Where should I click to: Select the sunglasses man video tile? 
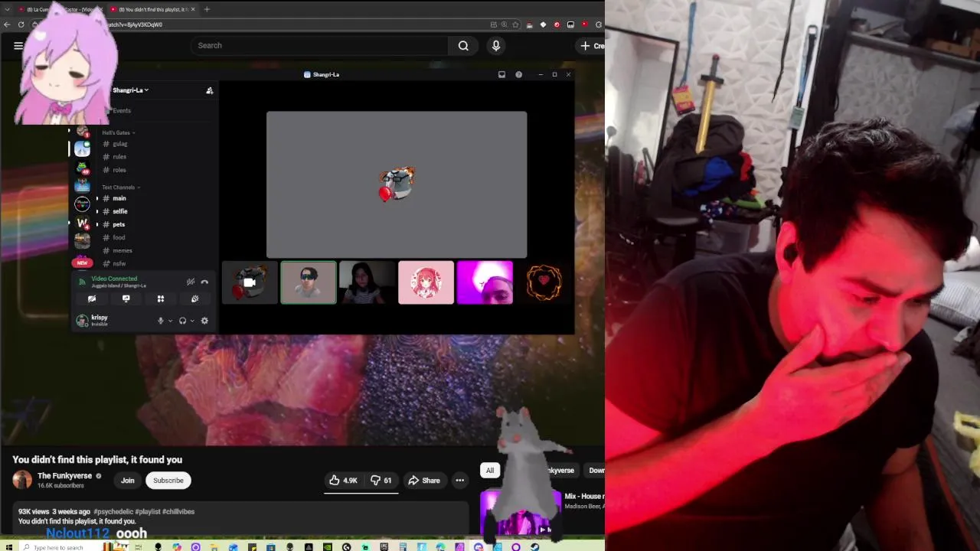coord(309,282)
